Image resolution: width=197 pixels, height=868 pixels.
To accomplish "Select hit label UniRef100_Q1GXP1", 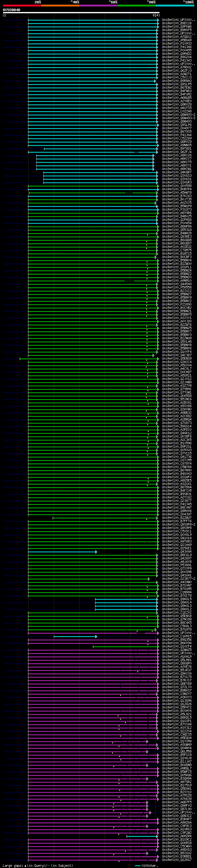I will point(176,721).
